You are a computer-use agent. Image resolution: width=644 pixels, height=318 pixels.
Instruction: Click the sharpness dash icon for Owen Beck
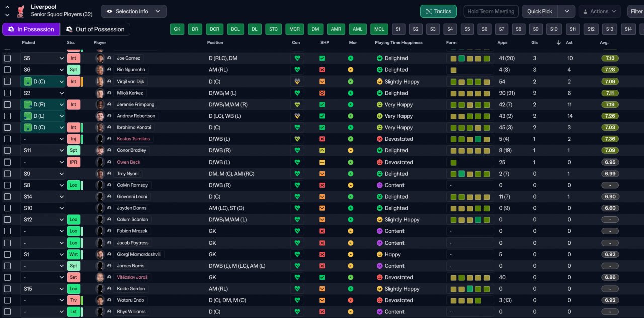click(x=322, y=162)
